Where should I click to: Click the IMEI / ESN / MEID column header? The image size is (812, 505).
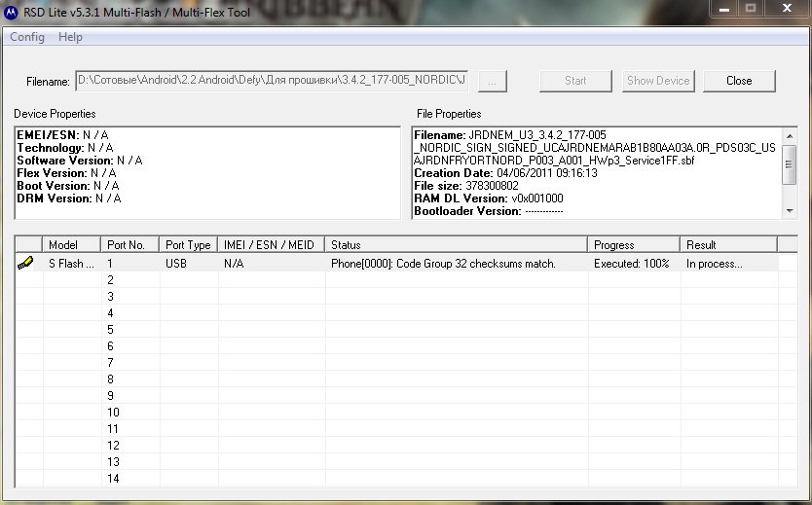click(x=272, y=245)
